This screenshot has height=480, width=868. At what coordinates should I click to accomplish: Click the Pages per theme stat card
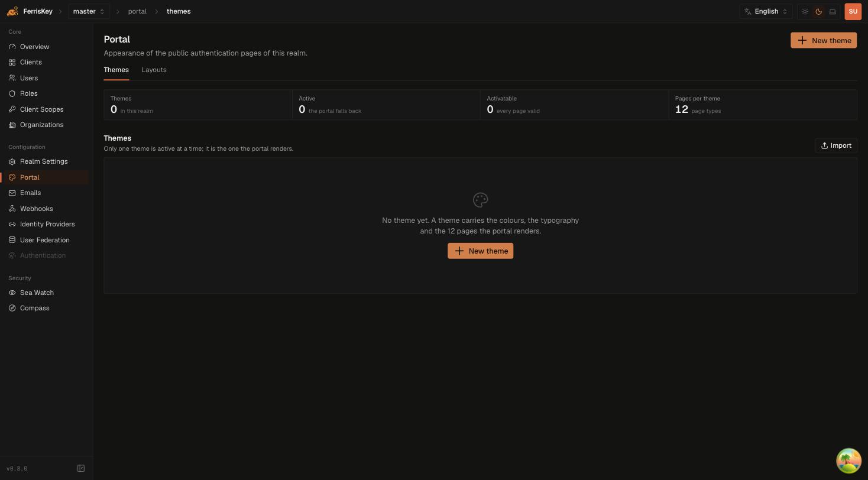(763, 105)
